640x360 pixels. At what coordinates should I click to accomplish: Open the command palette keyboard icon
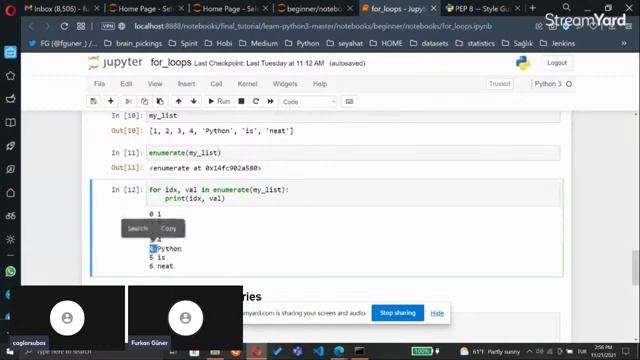[x=349, y=101]
